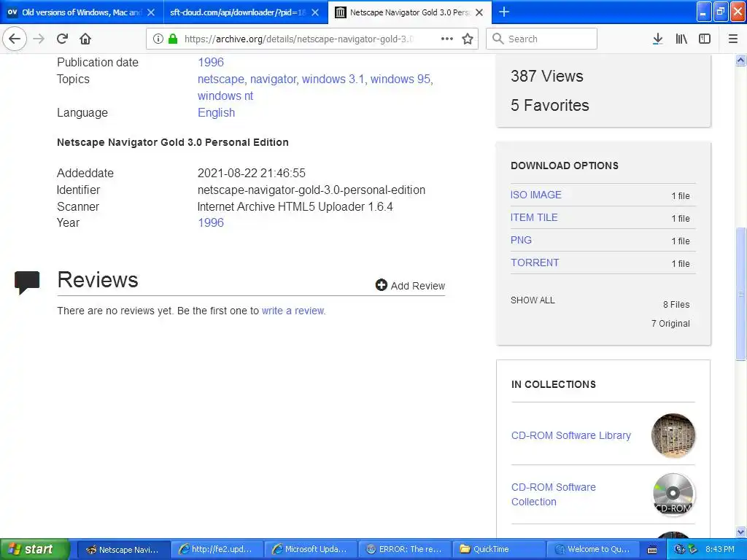This screenshot has width=747, height=560.
Task: Switch to http://fe2.upd... taskbar window
Action: 216,550
